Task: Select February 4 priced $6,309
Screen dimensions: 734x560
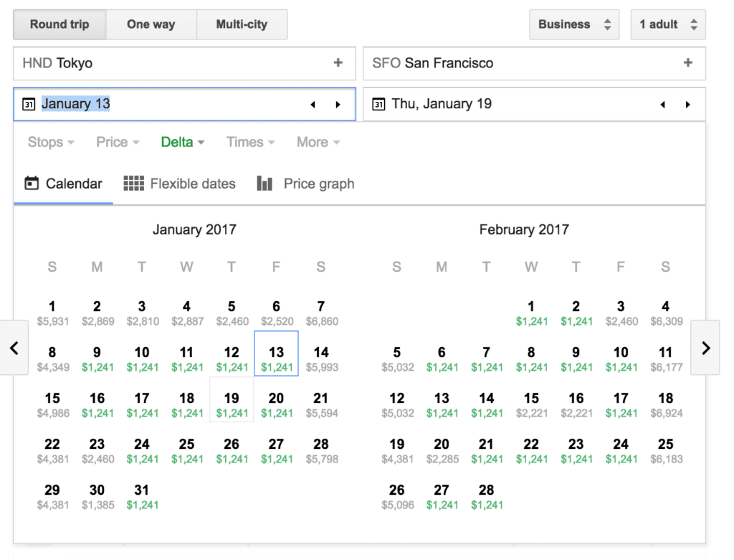Action: click(x=666, y=313)
